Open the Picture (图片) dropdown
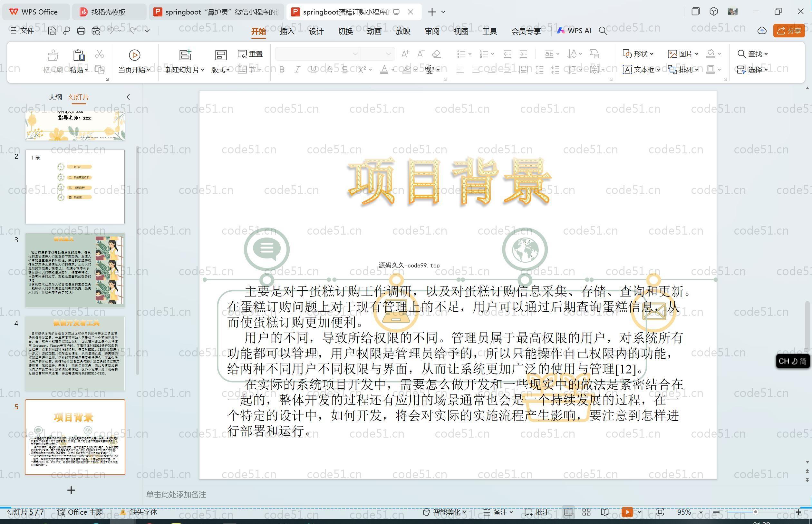The height and width of the screenshot is (524, 812). (683, 54)
